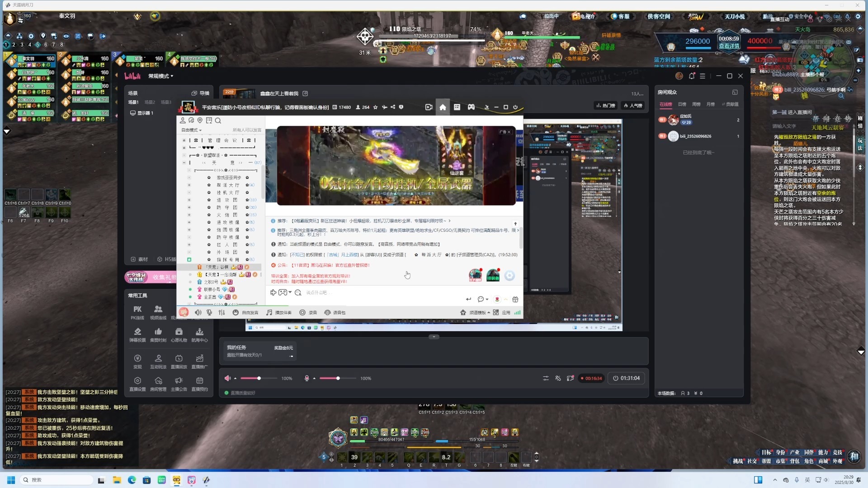
Task: Toggle YY speaker icon in bottom bar
Action: tap(198, 313)
